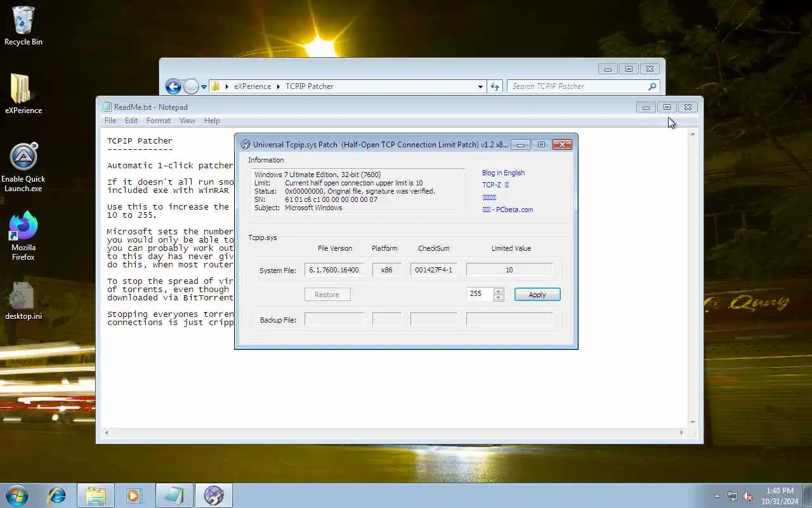Open the Blog in English link
The image size is (812, 508).
(x=503, y=173)
